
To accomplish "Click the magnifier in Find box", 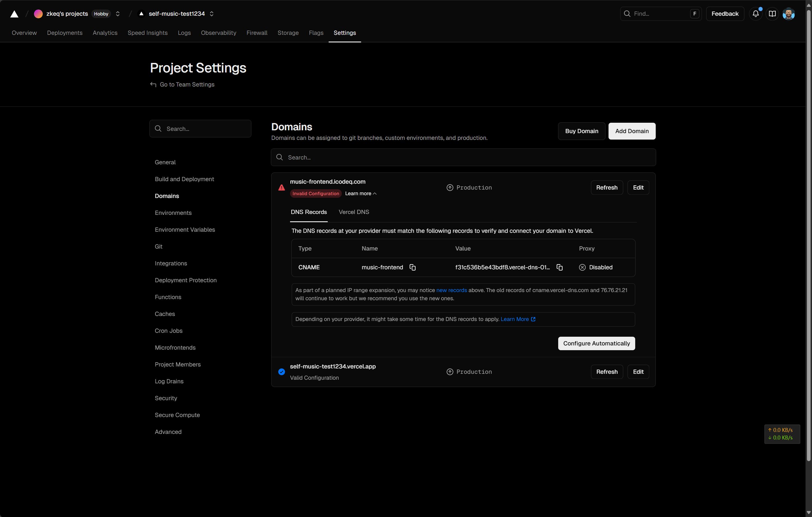I will click(x=627, y=14).
